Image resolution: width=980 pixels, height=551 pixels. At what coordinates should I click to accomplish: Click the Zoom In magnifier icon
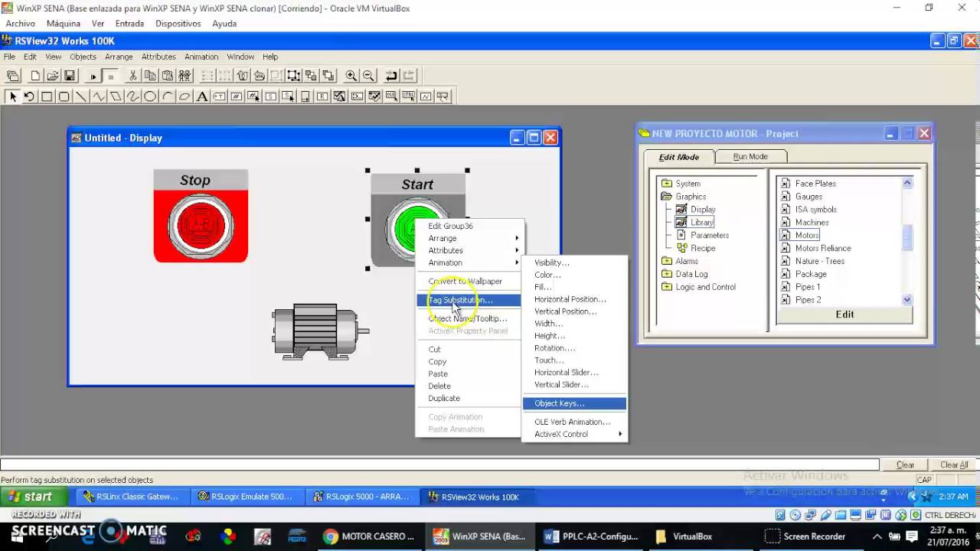(x=351, y=76)
